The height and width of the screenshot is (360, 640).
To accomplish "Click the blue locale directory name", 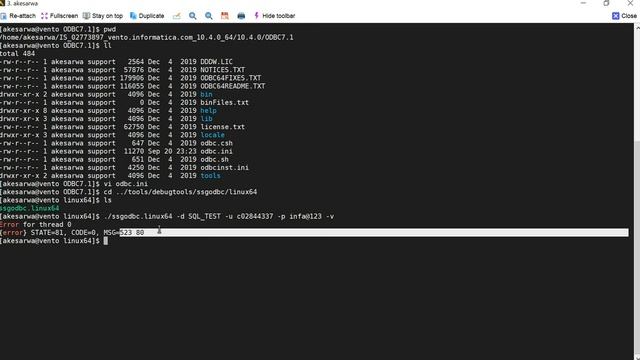I will (x=212, y=135).
